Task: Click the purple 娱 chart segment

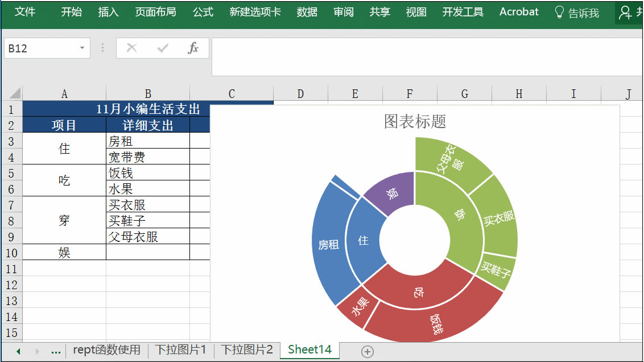Action: click(391, 192)
